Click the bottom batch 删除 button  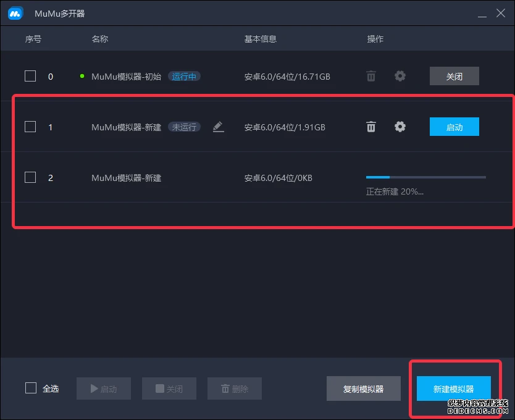235,388
